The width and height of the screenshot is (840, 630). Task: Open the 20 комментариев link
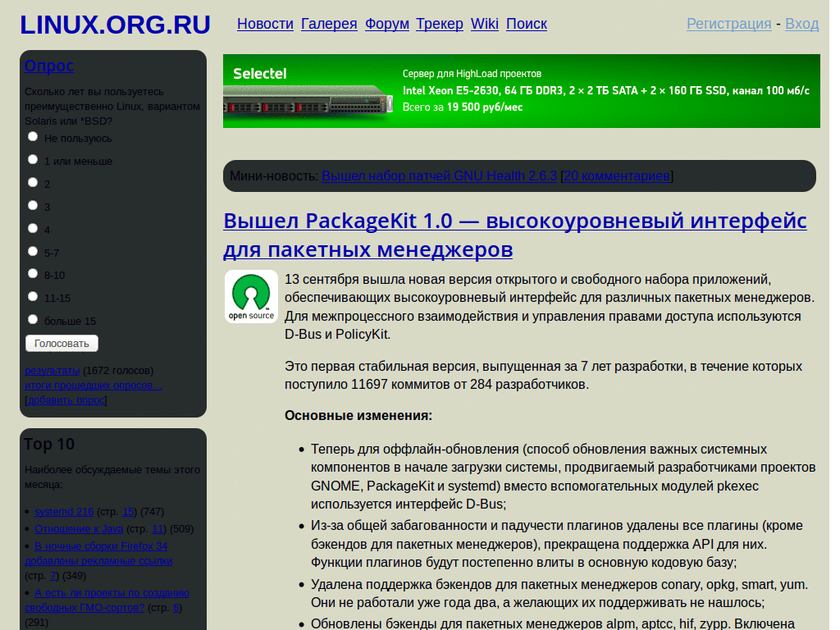pyautogui.click(x=617, y=176)
